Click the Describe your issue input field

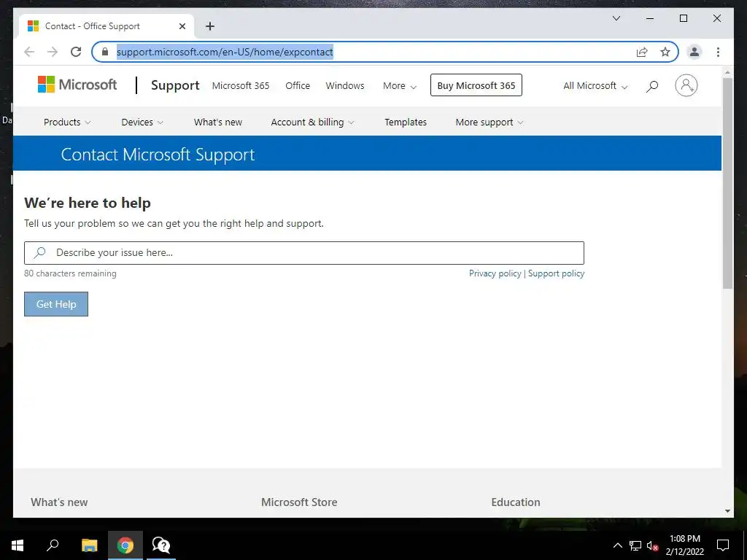(x=304, y=253)
